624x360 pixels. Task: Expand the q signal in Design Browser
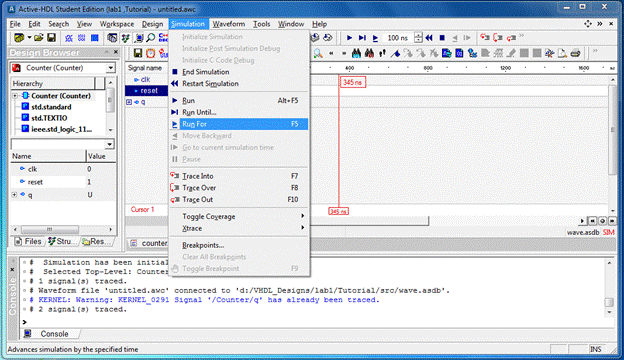coord(14,195)
